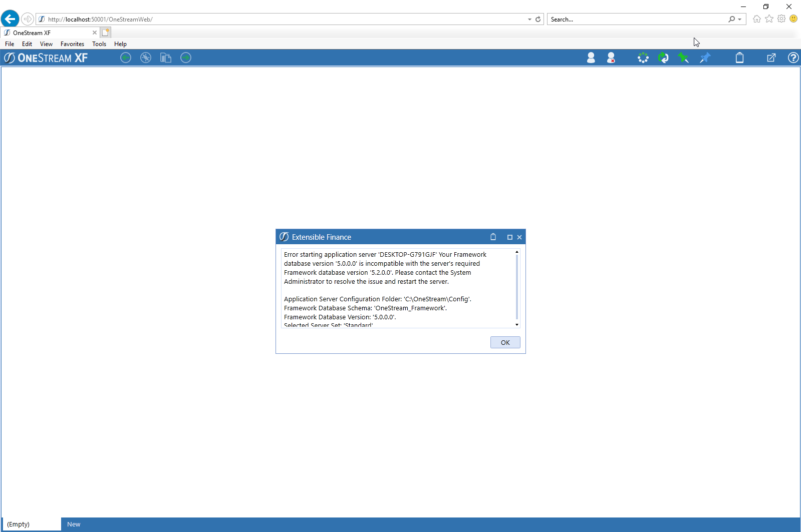
Task: Go back with browser back button
Action: coord(10,19)
